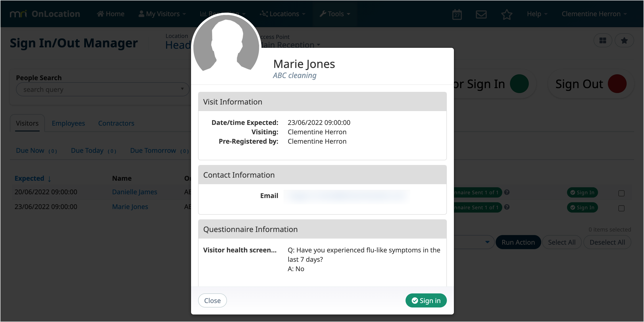Open the envelope messages icon
Image resolution: width=644 pixels, height=322 pixels.
[x=481, y=14]
